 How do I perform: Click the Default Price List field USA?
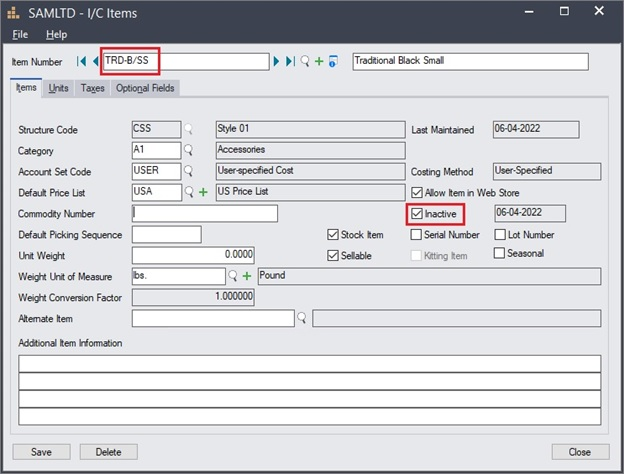click(157, 192)
